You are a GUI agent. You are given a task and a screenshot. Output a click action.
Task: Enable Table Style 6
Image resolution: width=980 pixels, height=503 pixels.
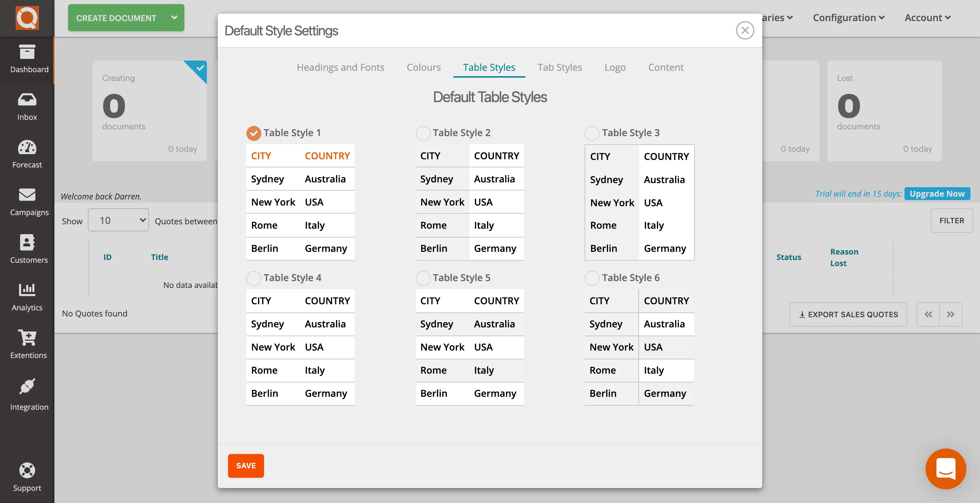click(592, 278)
